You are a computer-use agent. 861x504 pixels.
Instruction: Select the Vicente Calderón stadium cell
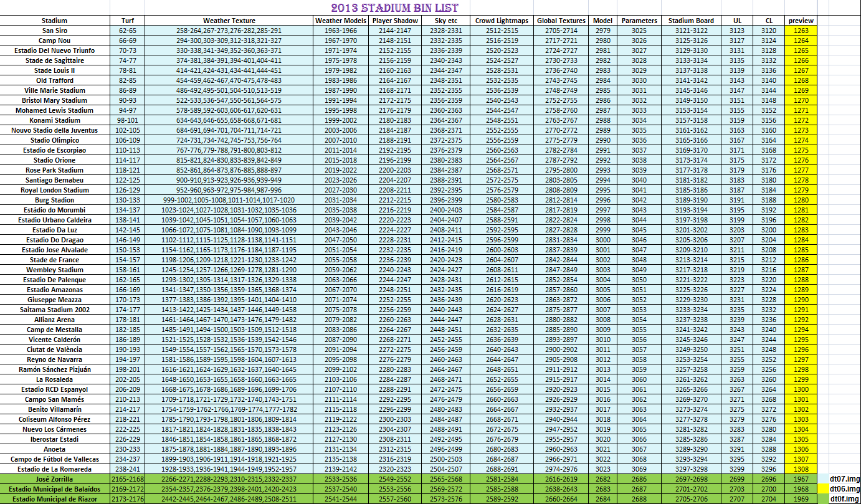click(x=55, y=340)
